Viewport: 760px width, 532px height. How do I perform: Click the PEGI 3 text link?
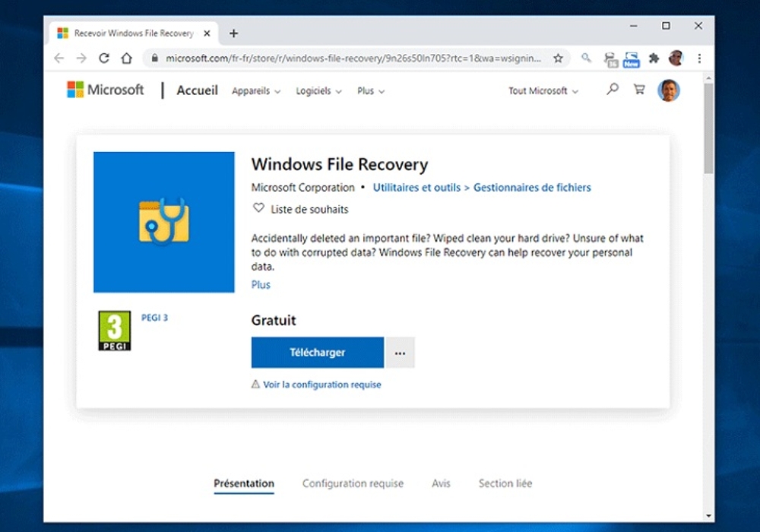[154, 318]
